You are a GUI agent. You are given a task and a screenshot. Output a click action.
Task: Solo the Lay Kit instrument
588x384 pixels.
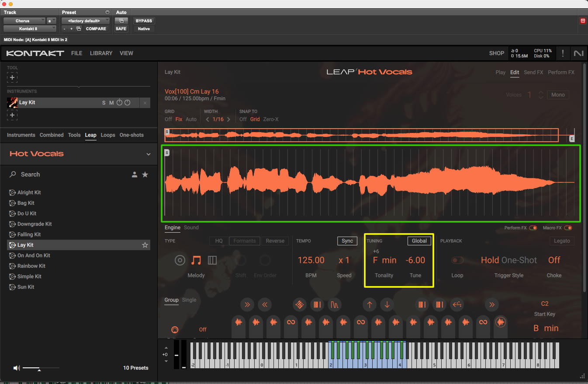pos(104,103)
